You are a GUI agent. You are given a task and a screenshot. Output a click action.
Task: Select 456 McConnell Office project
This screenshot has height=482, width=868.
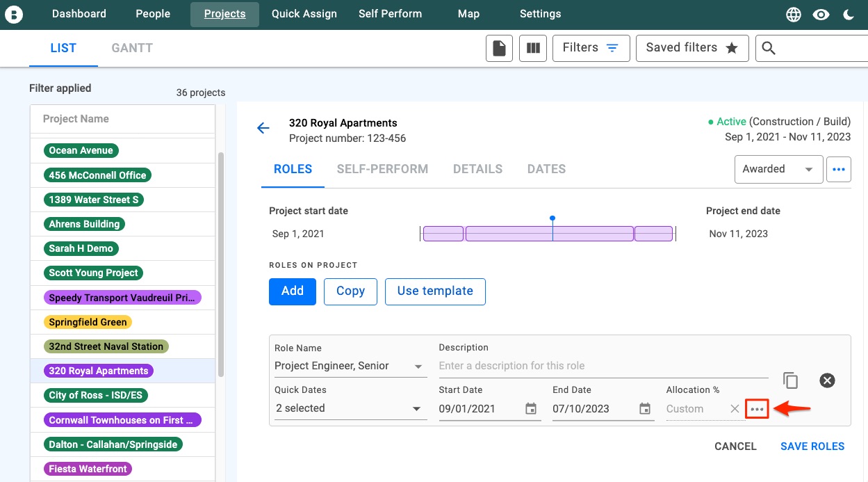click(x=97, y=175)
